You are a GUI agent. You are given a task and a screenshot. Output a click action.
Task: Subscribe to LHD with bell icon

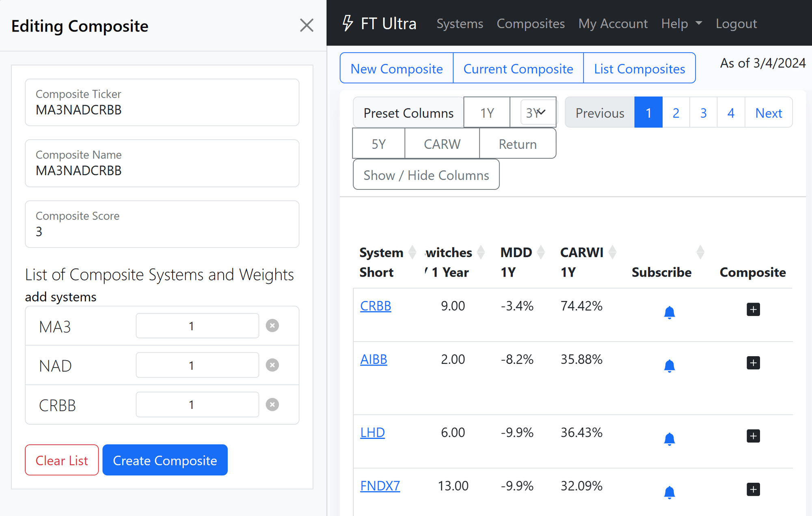coord(669,439)
